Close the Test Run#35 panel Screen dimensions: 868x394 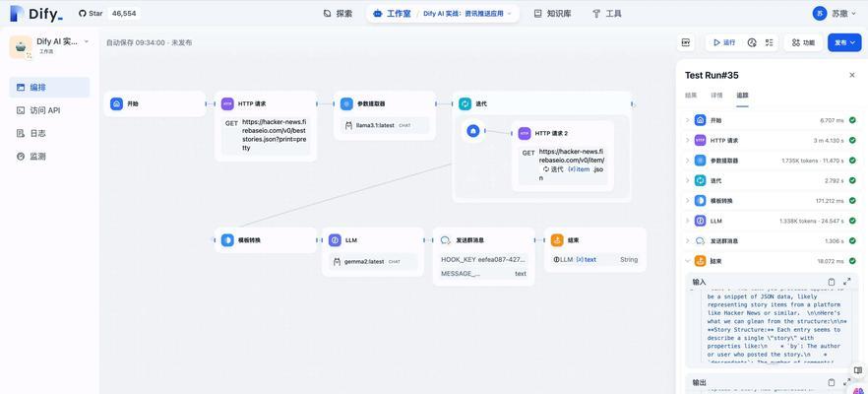click(x=852, y=76)
